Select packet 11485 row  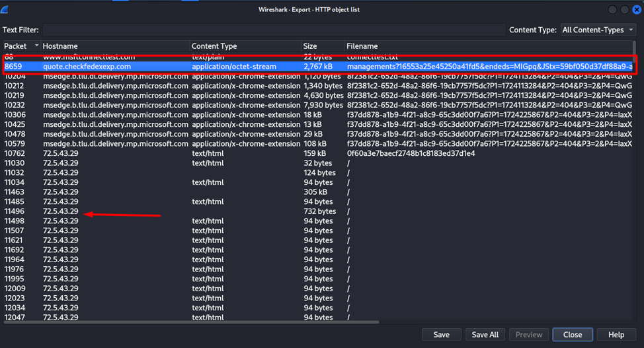pos(318,201)
